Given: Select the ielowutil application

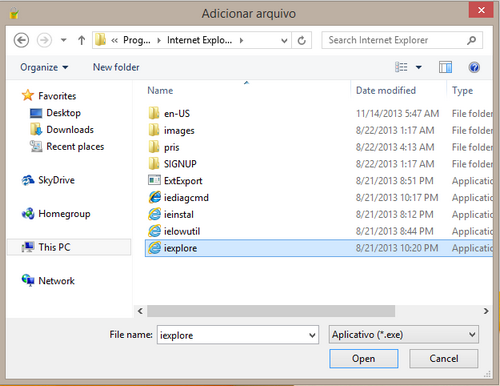Looking at the screenshot, I should [x=182, y=231].
